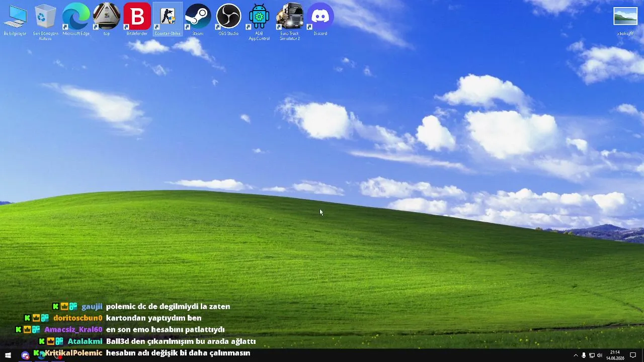The height and width of the screenshot is (362, 644).
Task: Select the Steam desktop shortcut
Action: click(198, 20)
